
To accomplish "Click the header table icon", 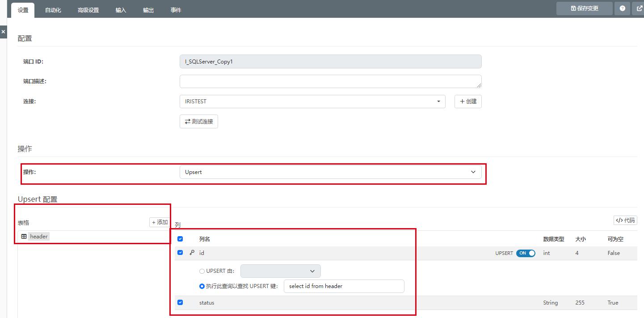I will point(24,237).
